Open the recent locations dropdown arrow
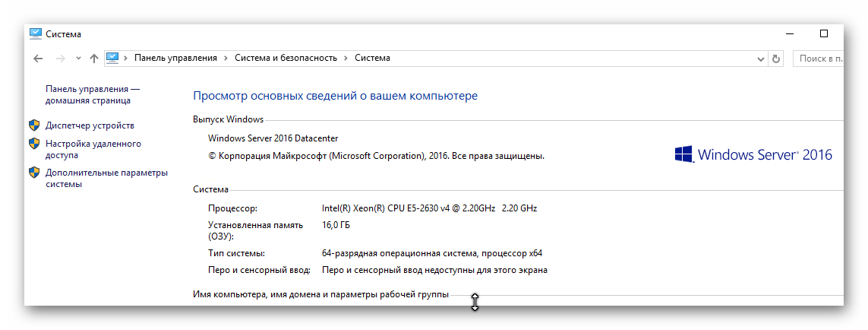Image resolution: width=868 pixels, height=330 pixels. coord(77,59)
